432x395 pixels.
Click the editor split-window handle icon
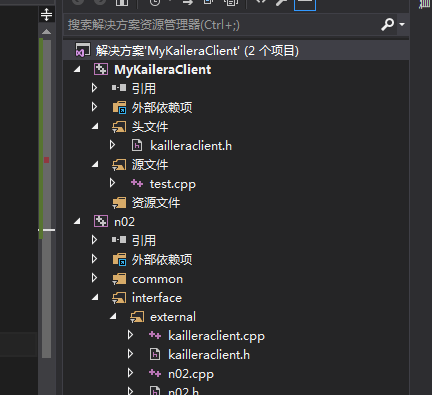(x=46, y=15)
